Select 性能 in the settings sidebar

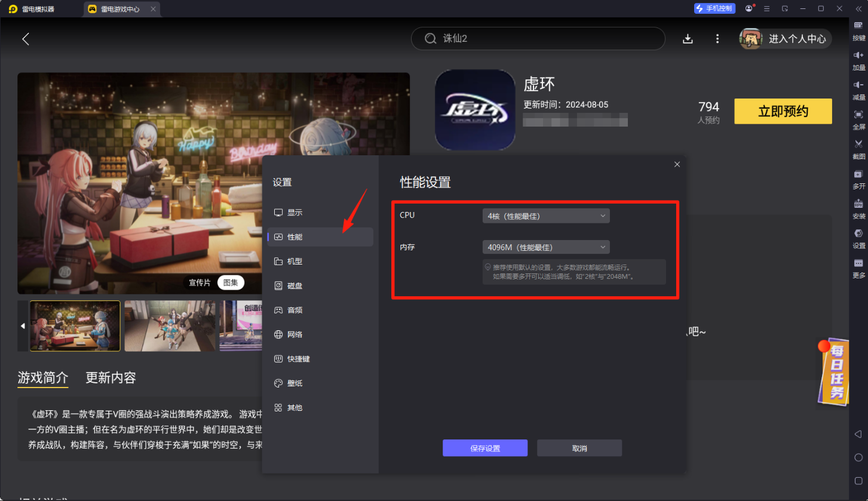tap(320, 237)
